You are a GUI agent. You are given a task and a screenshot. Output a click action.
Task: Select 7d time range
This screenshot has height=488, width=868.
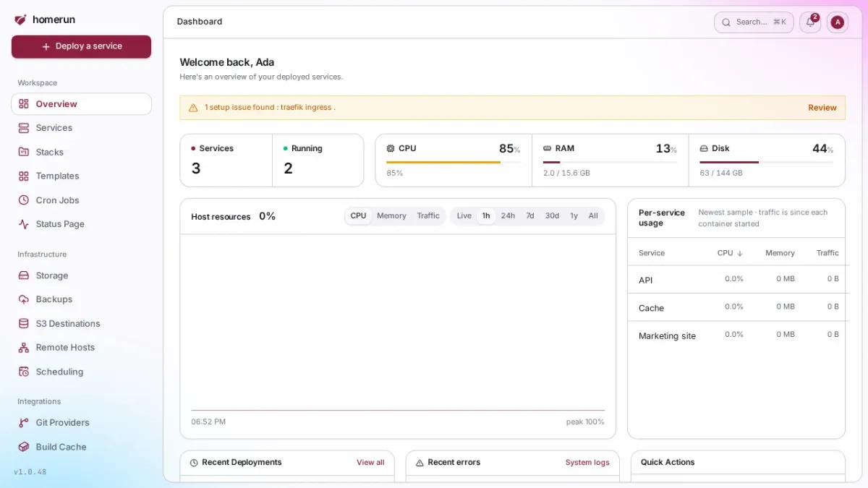pyautogui.click(x=530, y=216)
